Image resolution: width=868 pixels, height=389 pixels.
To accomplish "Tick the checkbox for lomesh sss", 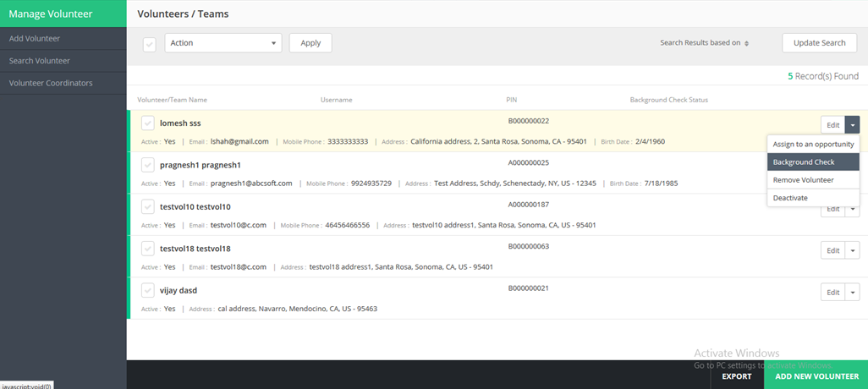I will 148,123.
